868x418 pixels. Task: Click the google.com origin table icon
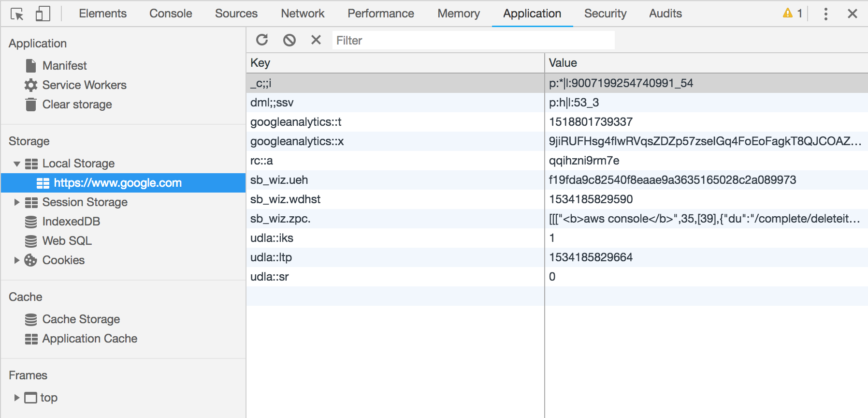[43, 183]
